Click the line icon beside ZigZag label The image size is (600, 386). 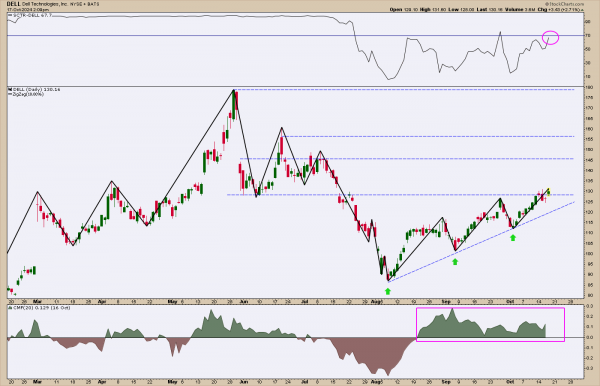[x=10, y=94]
